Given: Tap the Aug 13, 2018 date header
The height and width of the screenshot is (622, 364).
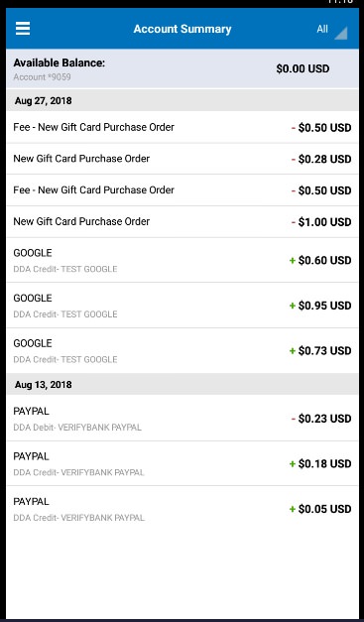Looking at the screenshot, I should [182, 384].
